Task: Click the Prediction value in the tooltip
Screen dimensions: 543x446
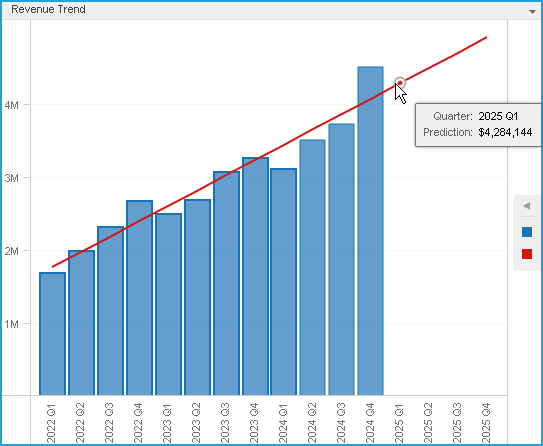Action: (x=505, y=132)
